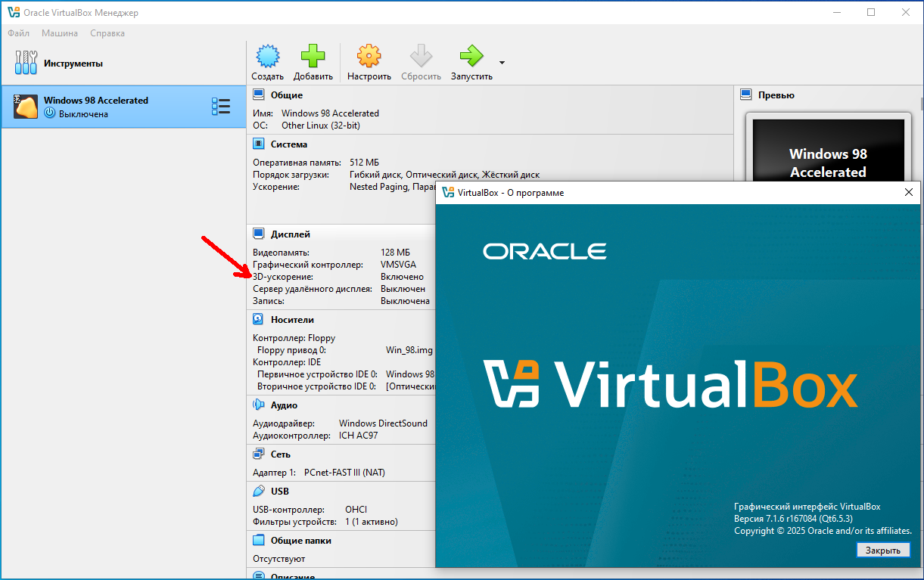Maximize the VirtualBox Manager window
This screenshot has height=580, width=924.
pos(871,12)
